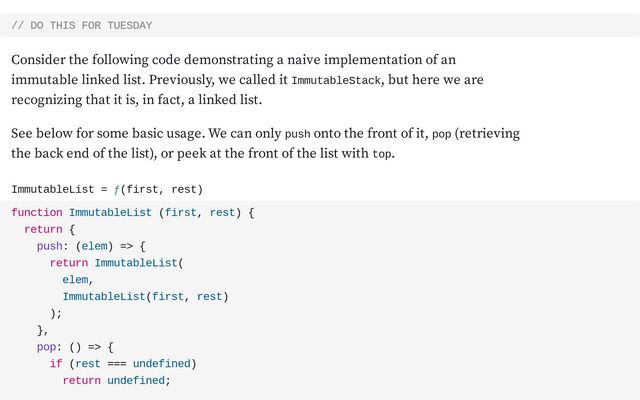Click the italic f function symbol
Viewport: 640px width, 400px height.
click(x=117, y=190)
